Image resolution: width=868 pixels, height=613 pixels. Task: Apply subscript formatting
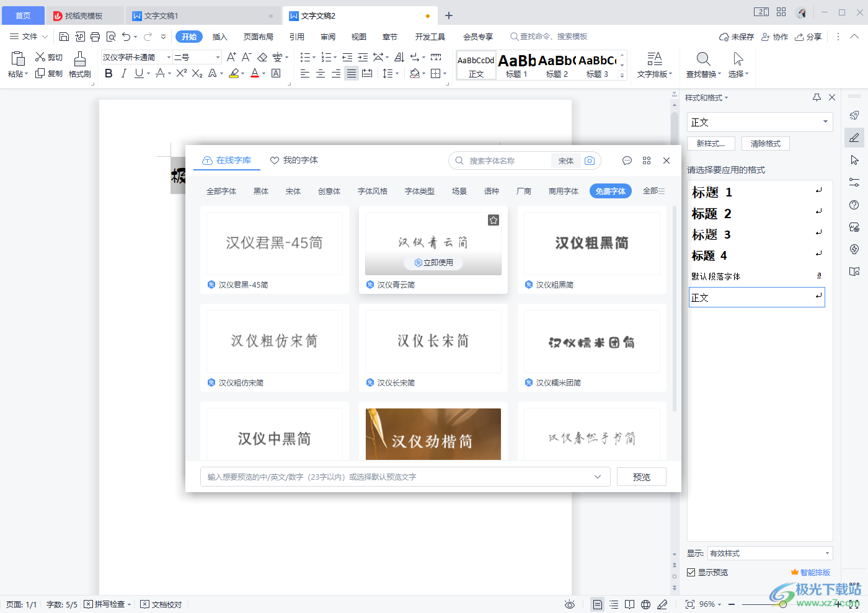click(197, 73)
